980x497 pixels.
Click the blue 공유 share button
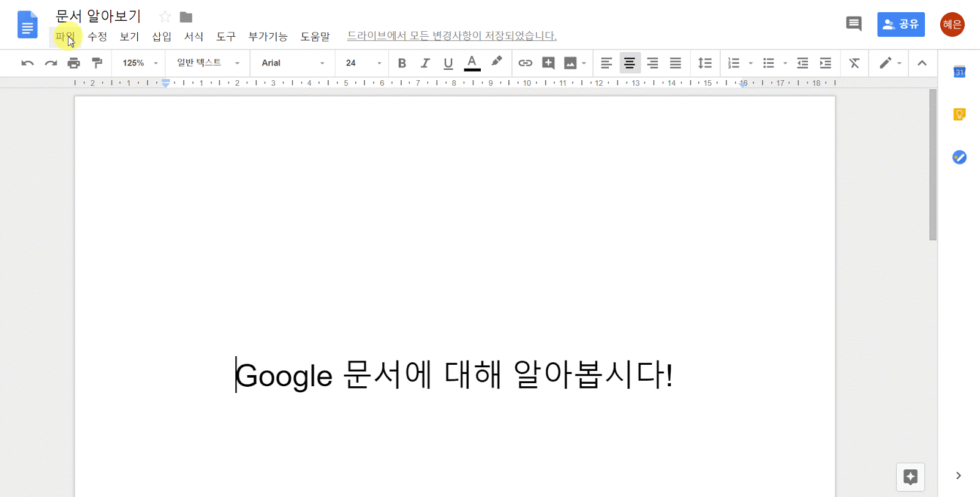(x=901, y=24)
